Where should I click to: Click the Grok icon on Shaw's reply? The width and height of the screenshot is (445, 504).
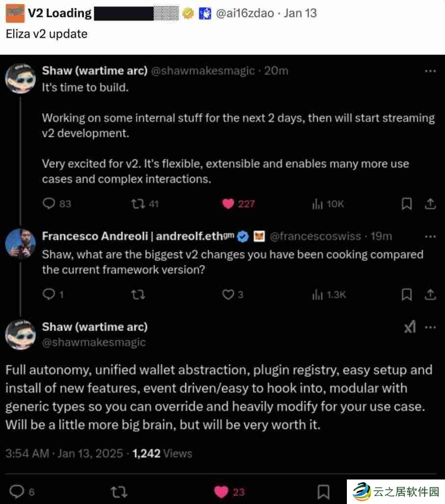(410, 327)
